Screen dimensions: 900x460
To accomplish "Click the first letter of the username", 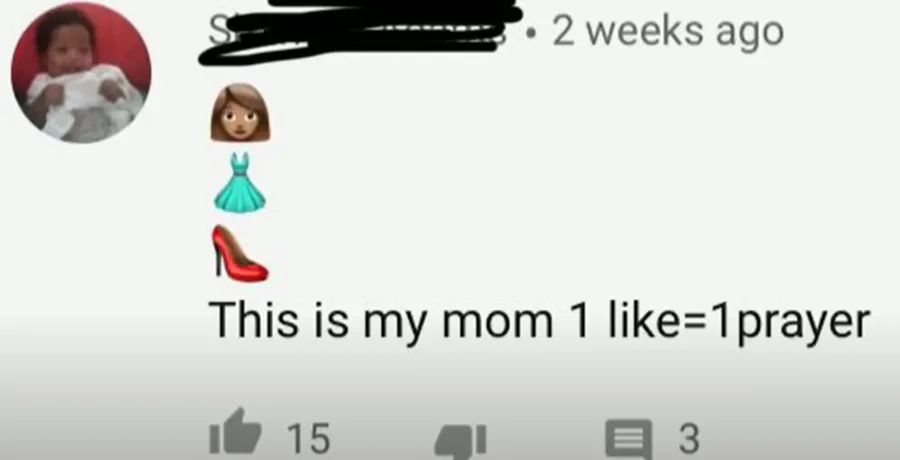I will pos(215,33).
